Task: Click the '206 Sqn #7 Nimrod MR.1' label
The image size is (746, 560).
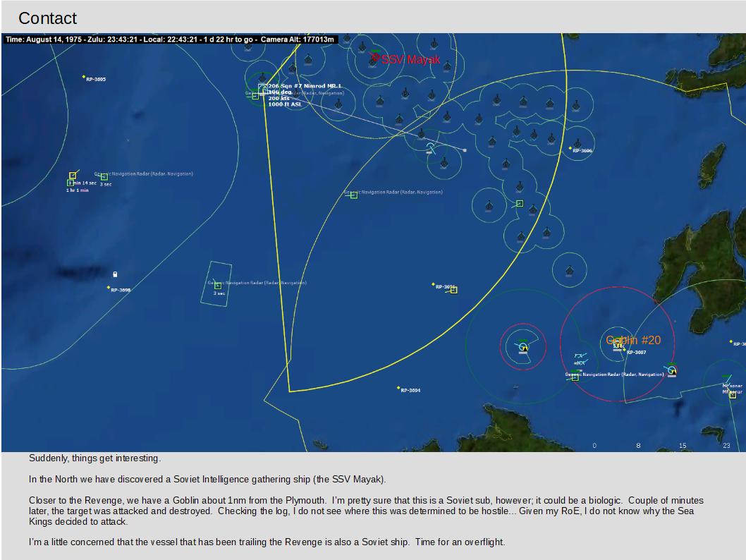Action: point(305,86)
